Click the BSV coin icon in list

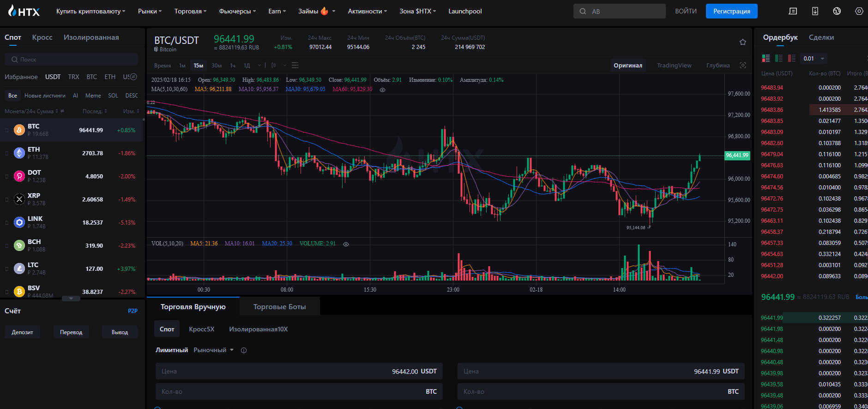(x=19, y=292)
